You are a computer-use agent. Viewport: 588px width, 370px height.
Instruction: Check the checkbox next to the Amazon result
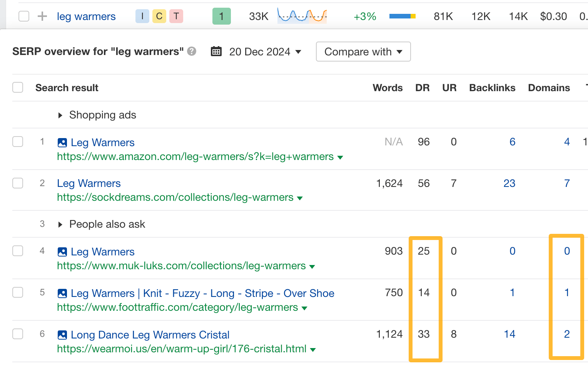point(18,142)
